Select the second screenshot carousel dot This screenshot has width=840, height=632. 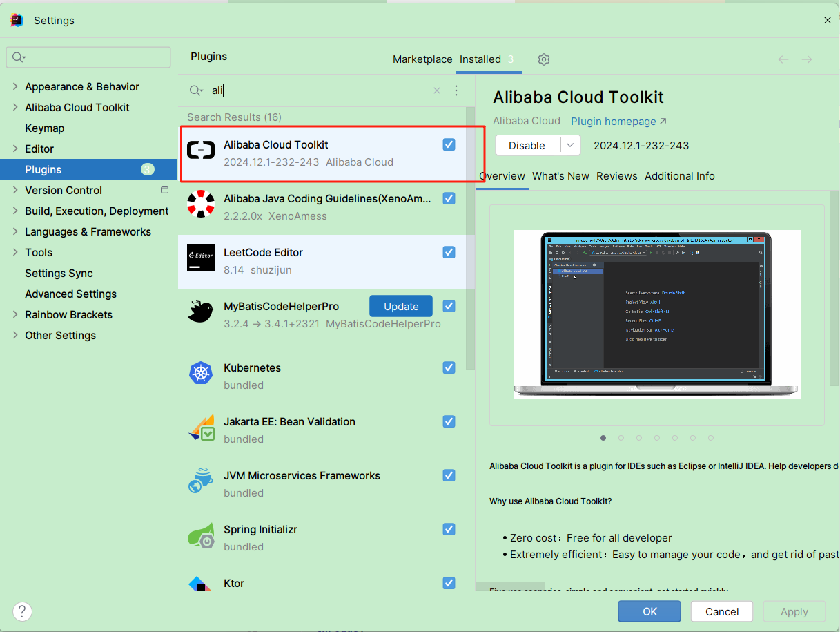(x=621, y=437)
